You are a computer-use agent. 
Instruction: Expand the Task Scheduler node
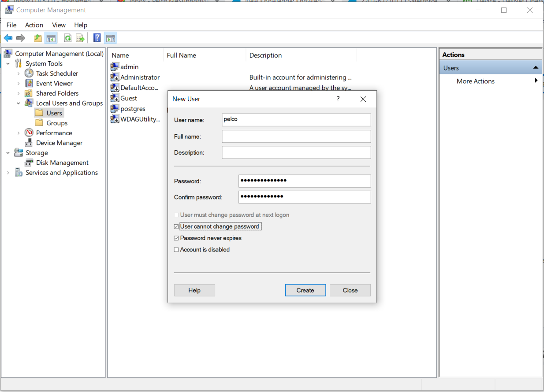[19, 74]
